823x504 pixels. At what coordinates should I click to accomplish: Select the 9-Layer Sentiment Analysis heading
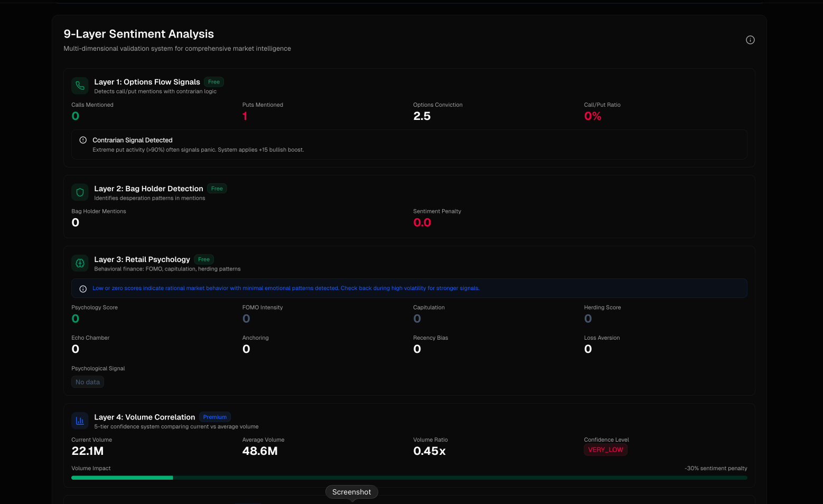click(138, 34)
